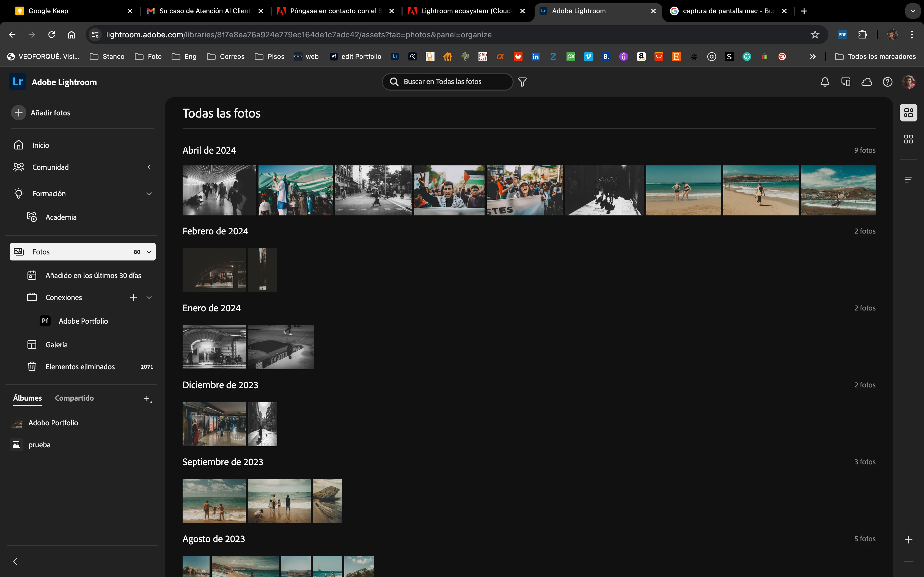Click the zoom in plus icon

tap(908, 539)
